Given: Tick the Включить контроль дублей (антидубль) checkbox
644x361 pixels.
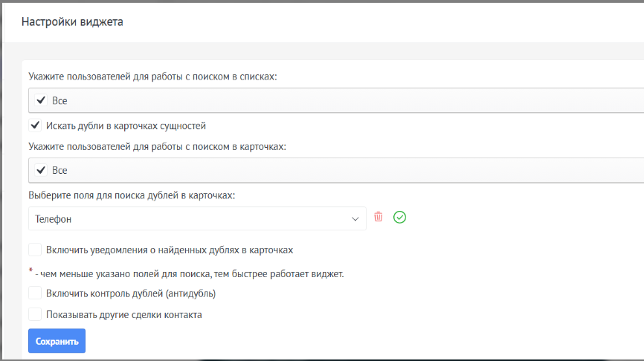Looking at the screenshot, I should pyautogui.click(x=35, y=293).
